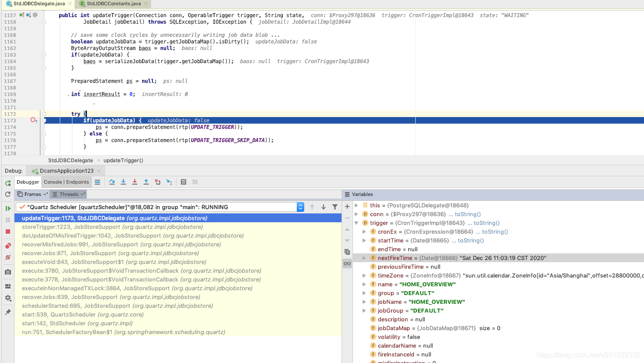Switch to the StdJDBCDelegate.java editor tab

point(39,4)
